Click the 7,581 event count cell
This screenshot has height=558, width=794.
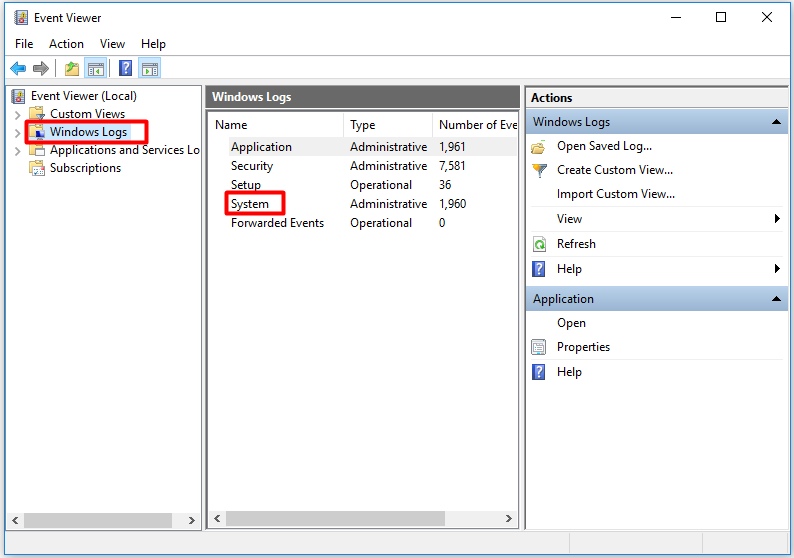pyautogui.click(x=452, y=166)
